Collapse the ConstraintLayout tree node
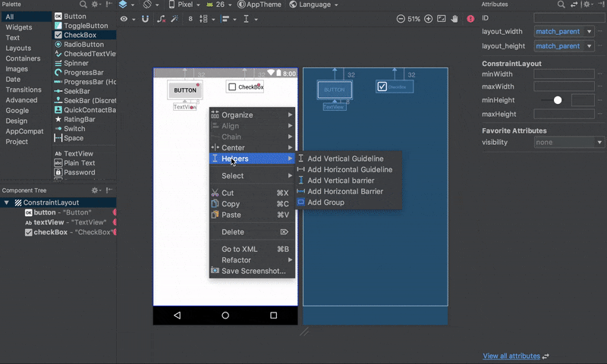 [x=6, y=202]
